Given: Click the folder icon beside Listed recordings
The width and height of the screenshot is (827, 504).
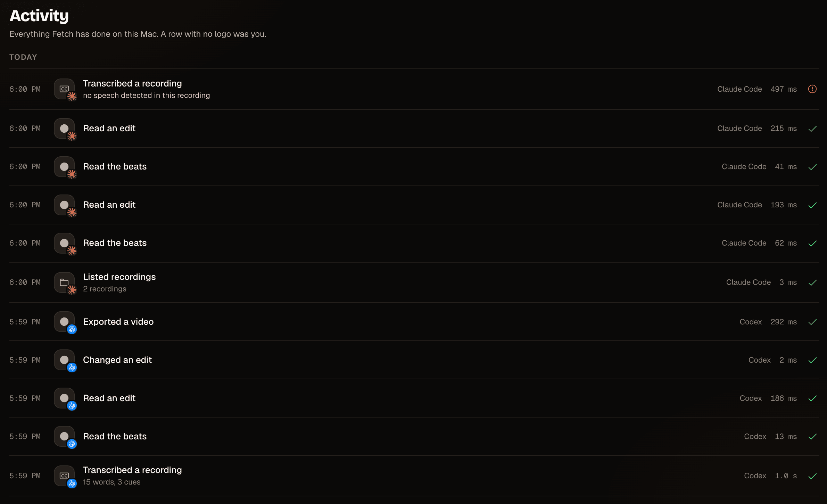Looking at the screenshot, I should click(x=64, y=282).
